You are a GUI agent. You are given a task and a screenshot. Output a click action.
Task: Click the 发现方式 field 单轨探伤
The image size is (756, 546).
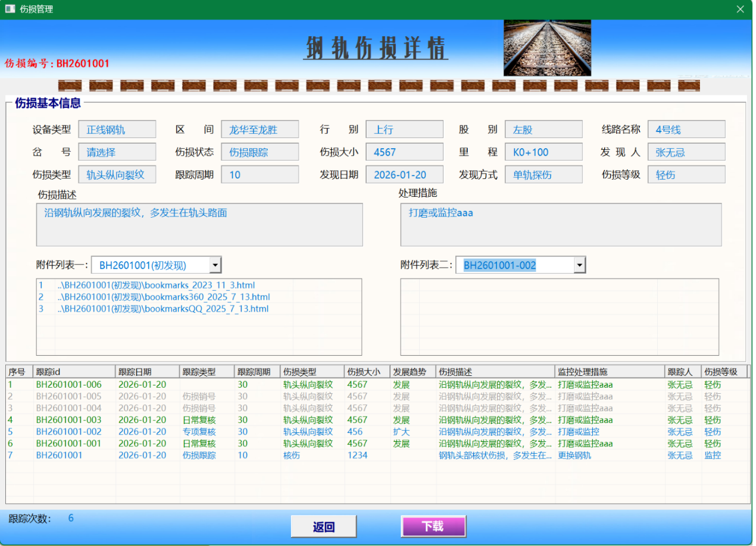click(x=543, y=175)
